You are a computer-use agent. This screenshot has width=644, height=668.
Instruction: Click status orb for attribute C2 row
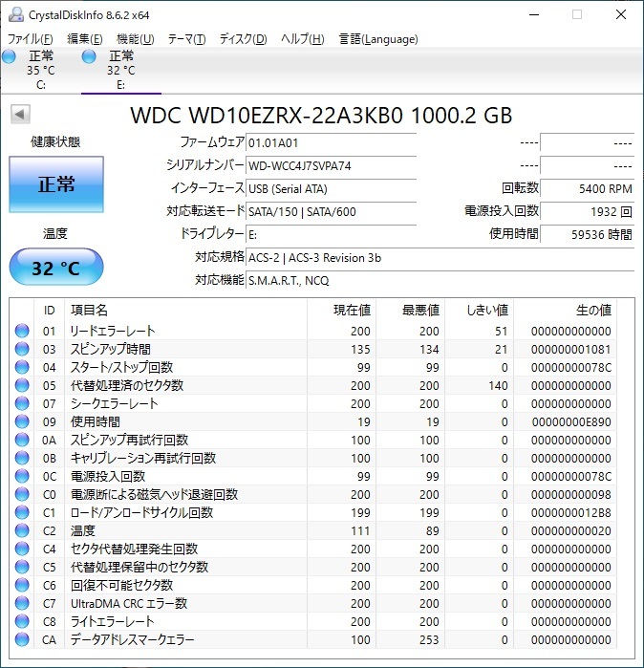(x=22, y=530)
